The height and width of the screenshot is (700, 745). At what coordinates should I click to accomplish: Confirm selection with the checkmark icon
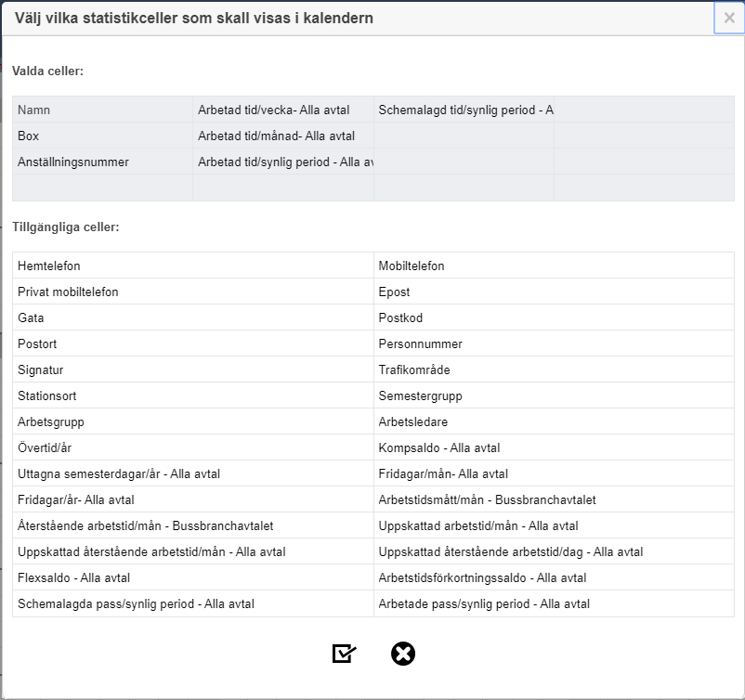click(344, 654)
